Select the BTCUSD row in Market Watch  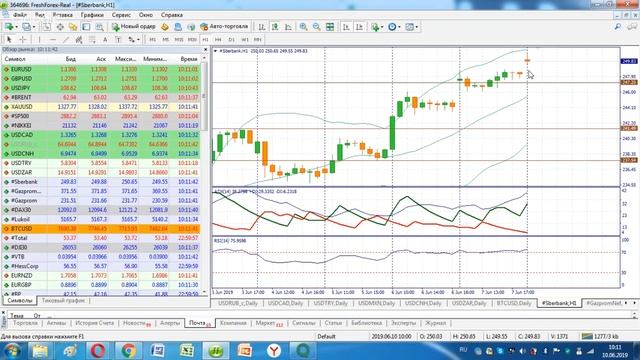(x=101, y=229)
